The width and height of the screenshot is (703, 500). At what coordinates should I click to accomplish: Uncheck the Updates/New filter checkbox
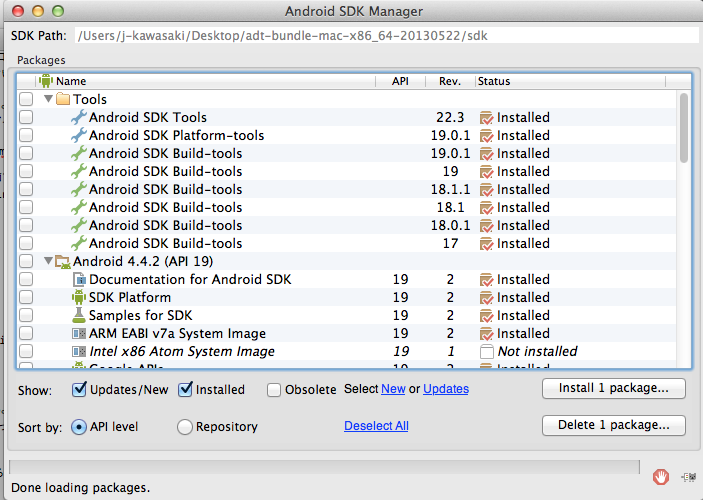pos(80,390)
